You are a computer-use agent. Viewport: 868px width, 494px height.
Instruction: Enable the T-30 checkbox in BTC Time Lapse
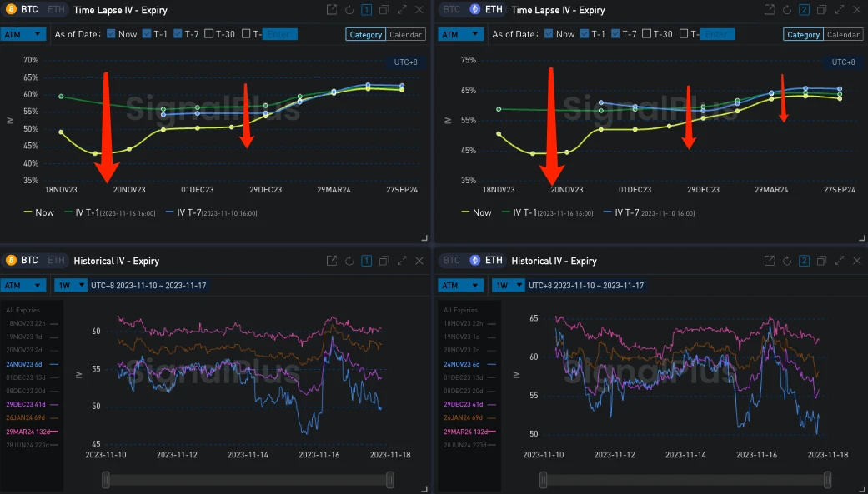(x=208, y=34)
